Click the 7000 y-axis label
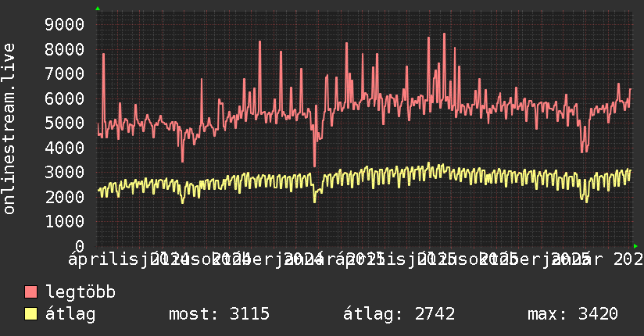644x336 pixels. [x=65, y=74]
